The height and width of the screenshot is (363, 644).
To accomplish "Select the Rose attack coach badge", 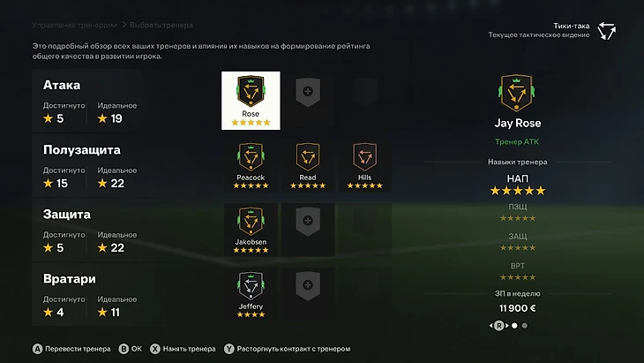I will click(251, 101).
